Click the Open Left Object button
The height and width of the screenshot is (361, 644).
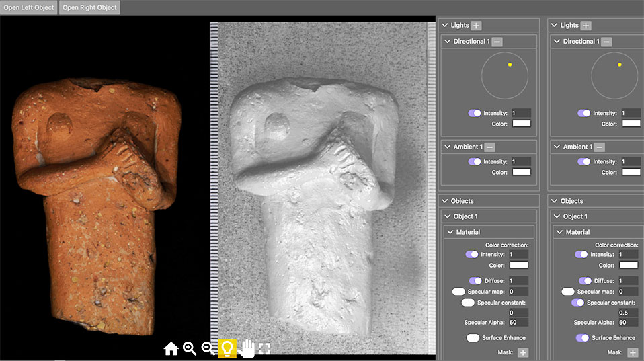29,8
